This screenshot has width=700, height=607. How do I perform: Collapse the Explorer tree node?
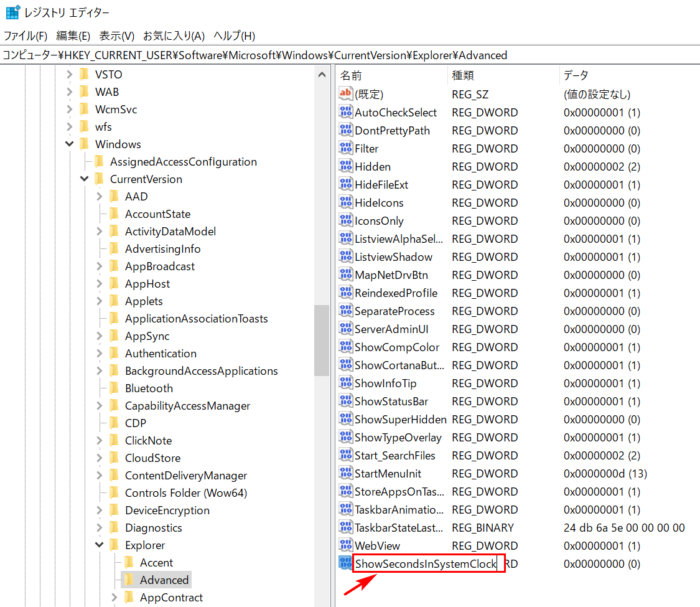pos(99,545)
